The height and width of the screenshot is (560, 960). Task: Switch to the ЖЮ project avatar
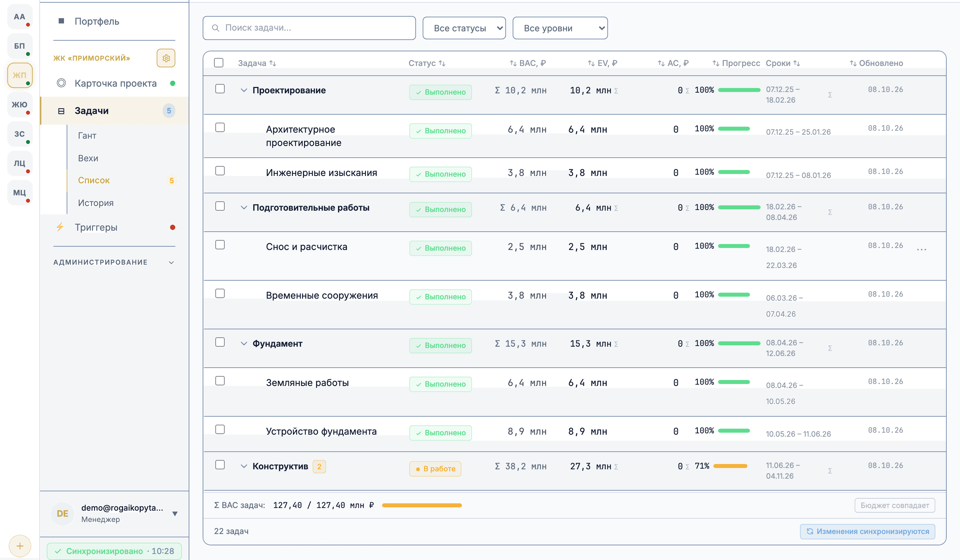(20, 104)
